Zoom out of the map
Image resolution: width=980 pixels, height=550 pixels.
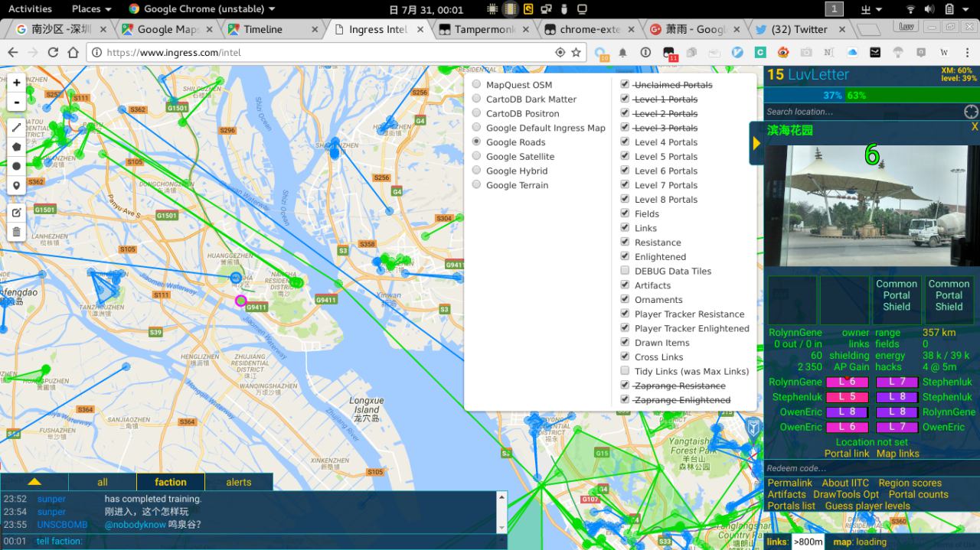point(16,102)
